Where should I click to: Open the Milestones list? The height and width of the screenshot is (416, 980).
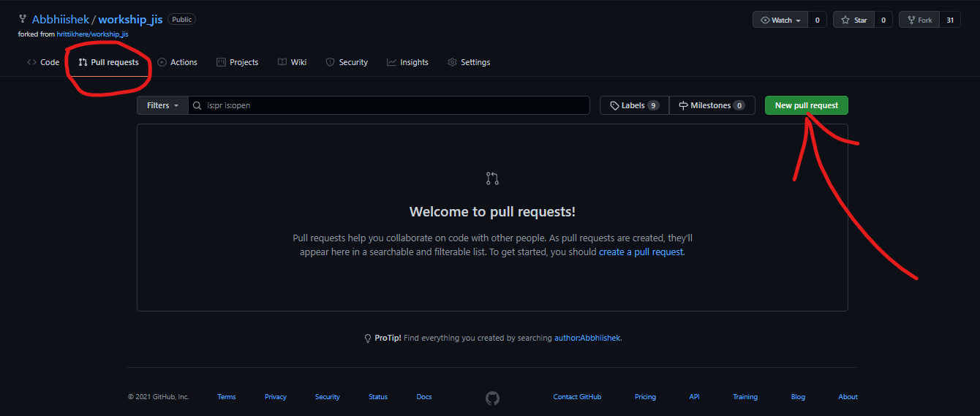712,105
